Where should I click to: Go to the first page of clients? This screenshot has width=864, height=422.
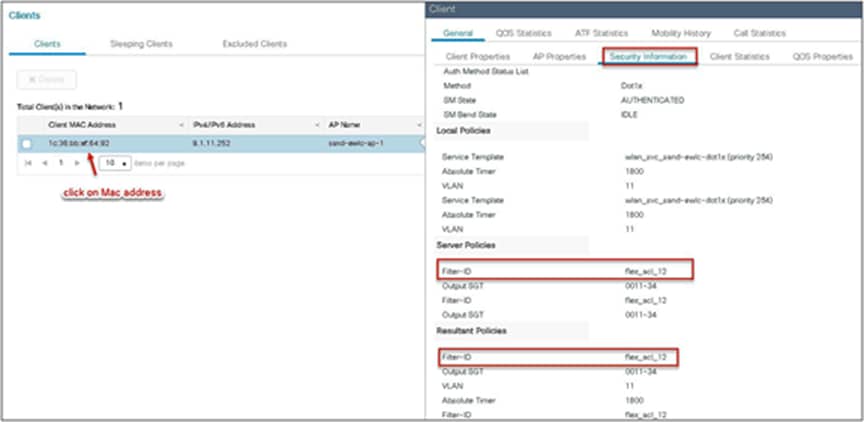pos(28,164)
